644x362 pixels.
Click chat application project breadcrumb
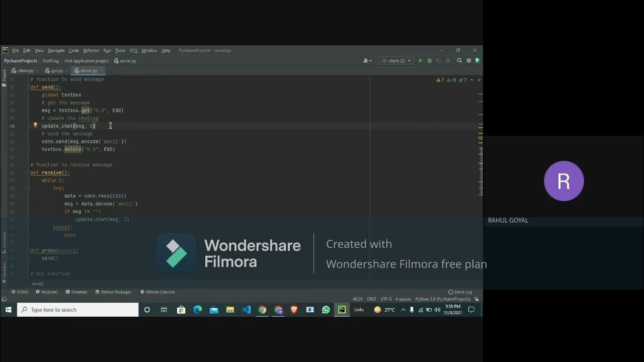pos(87,61)
